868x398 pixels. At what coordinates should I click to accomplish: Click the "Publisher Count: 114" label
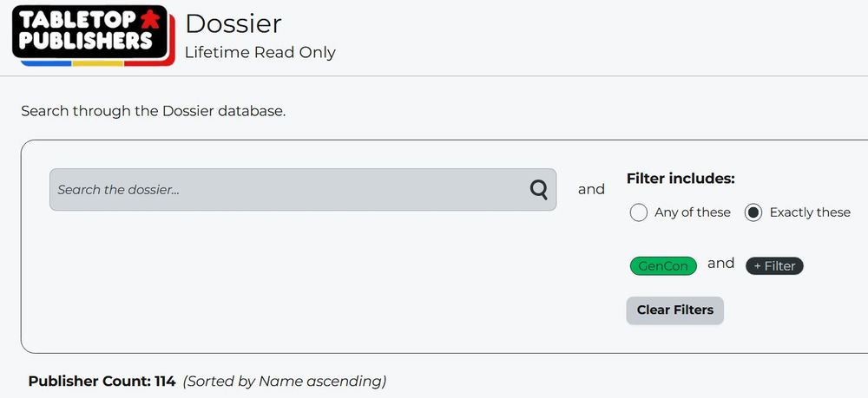[x=102, y=382]
